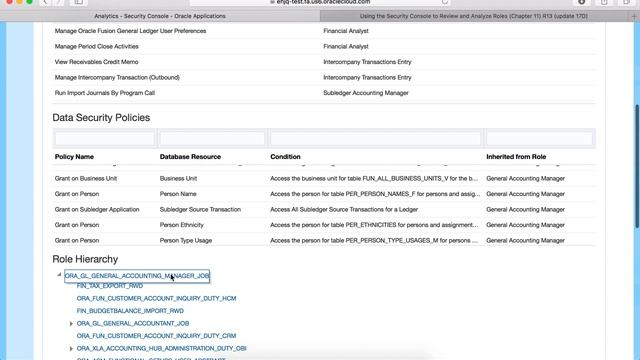This screenshot has height=360, width=640.
Task: Select 'Run Import Journals By Program Call'
Action: pos(105,93)
